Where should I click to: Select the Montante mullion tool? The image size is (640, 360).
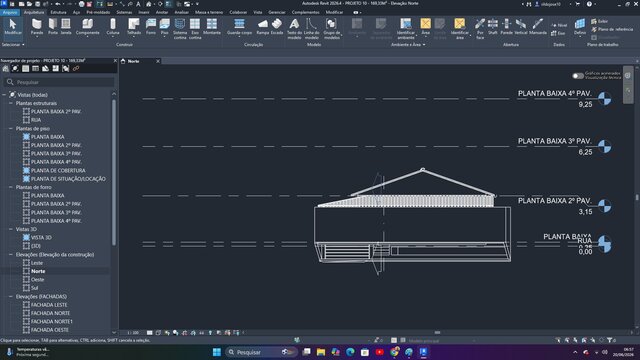212,27
